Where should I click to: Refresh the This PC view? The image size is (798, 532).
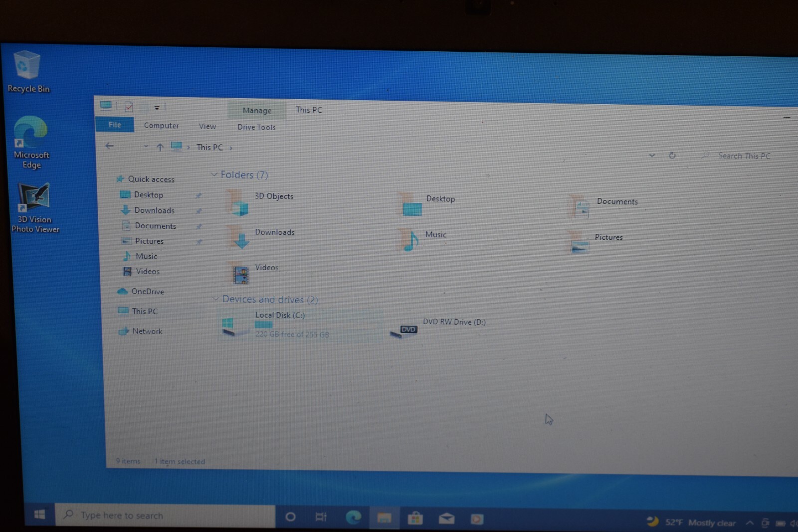pos(672,156)
